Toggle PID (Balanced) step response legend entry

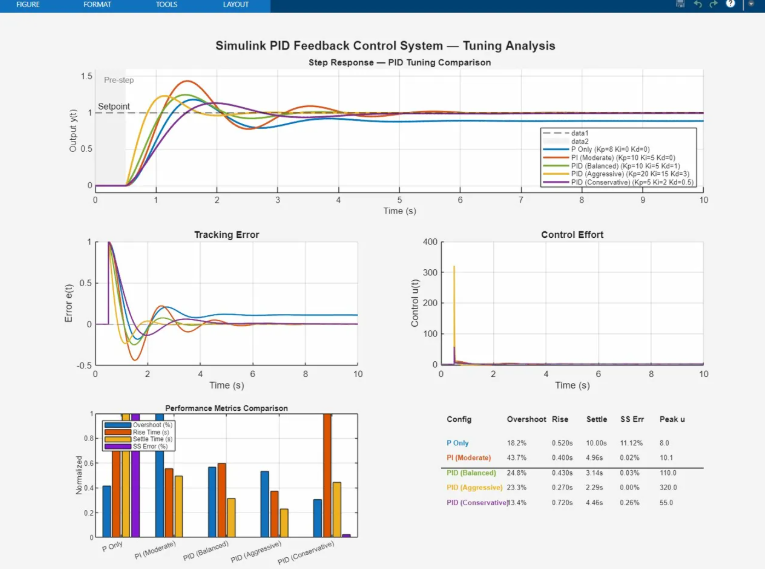tap(611, 166)
